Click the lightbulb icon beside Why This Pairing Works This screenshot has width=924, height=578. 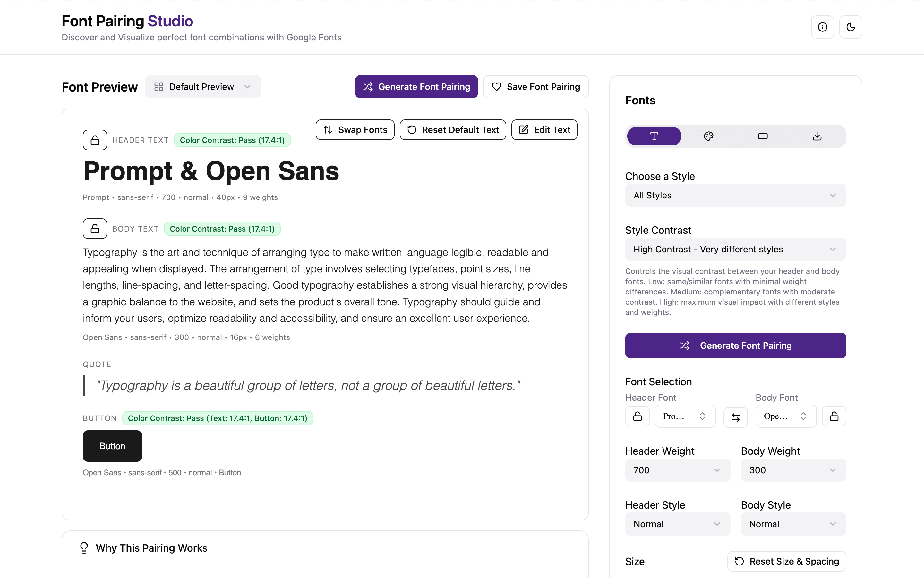(84, 548)
